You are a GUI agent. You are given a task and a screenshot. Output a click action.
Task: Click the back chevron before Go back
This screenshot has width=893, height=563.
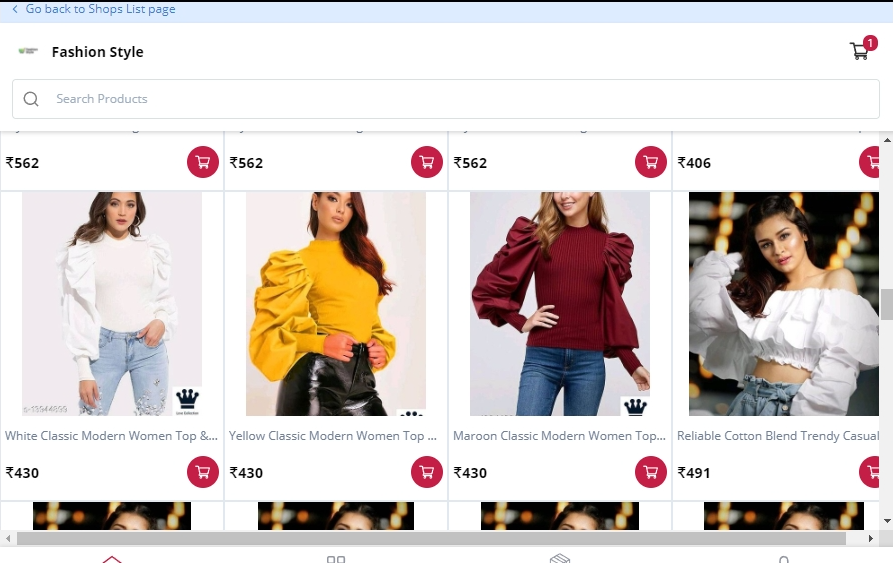click(15, 9)
